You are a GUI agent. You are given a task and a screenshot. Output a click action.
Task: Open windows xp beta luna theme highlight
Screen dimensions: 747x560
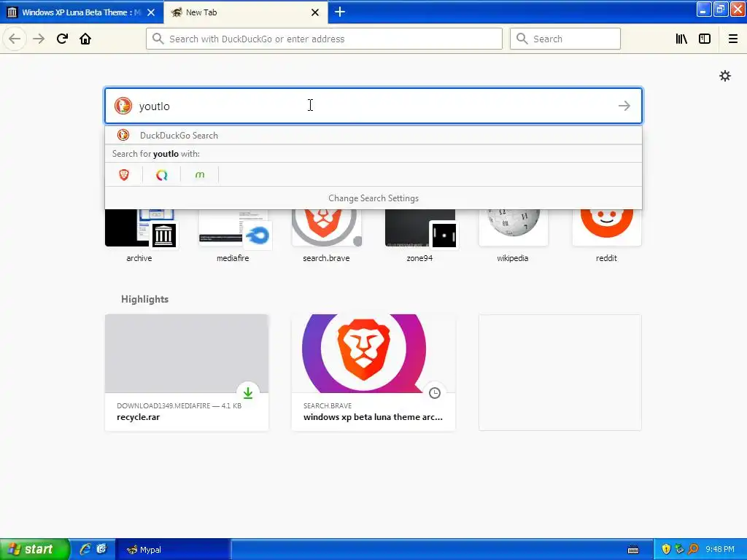pyautogui.click(x=373, y=373)
